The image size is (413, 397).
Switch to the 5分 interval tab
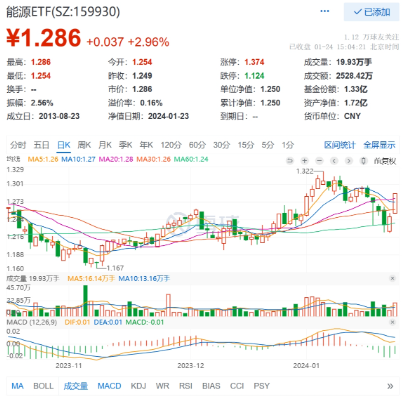coord(268,145)
